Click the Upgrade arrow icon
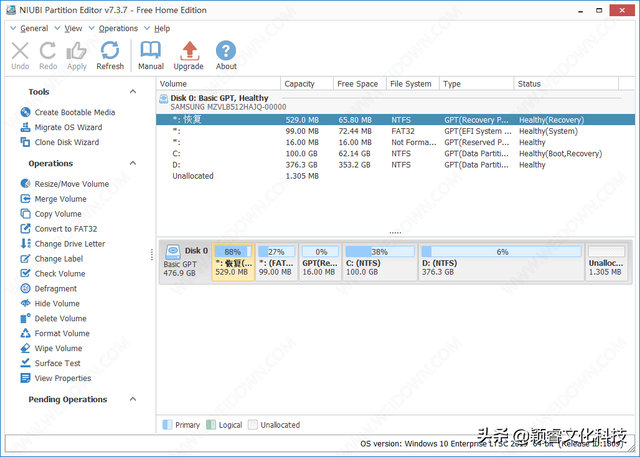Screen dimensions: 640x457 (x=188, y=53)
